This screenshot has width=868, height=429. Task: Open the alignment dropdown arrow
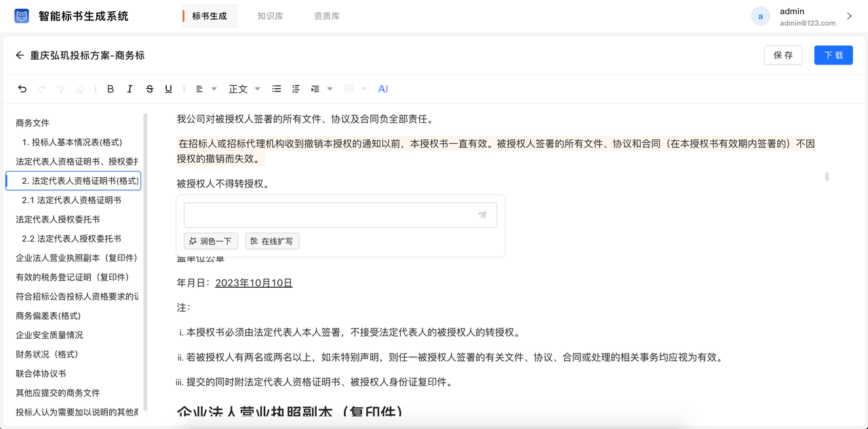coord(214,89)
